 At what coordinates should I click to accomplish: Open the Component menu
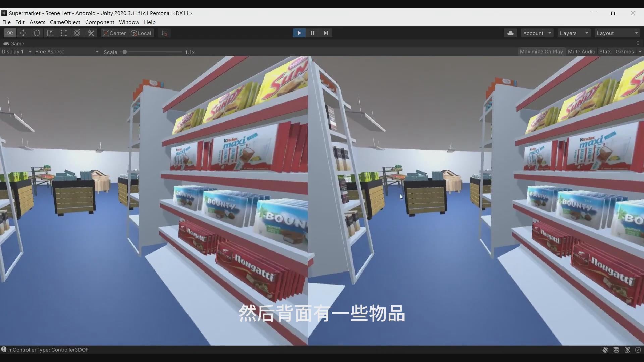pos(100,22)
